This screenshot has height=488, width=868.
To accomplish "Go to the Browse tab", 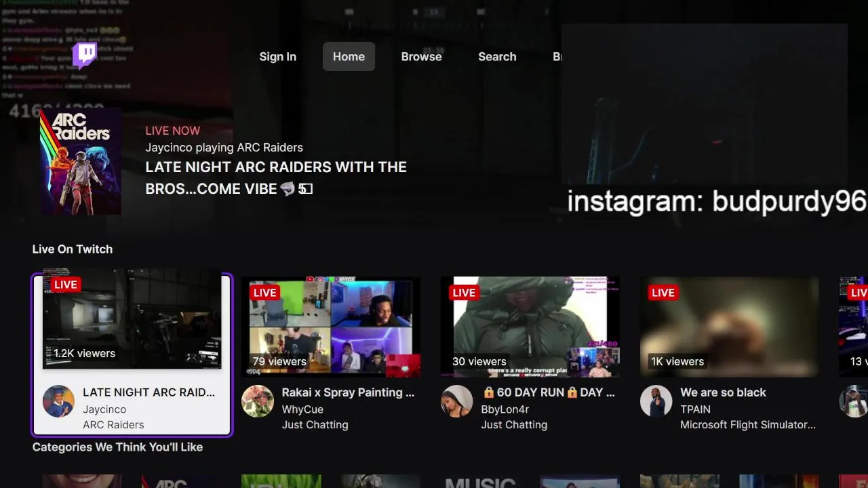I will coord(421,57).
